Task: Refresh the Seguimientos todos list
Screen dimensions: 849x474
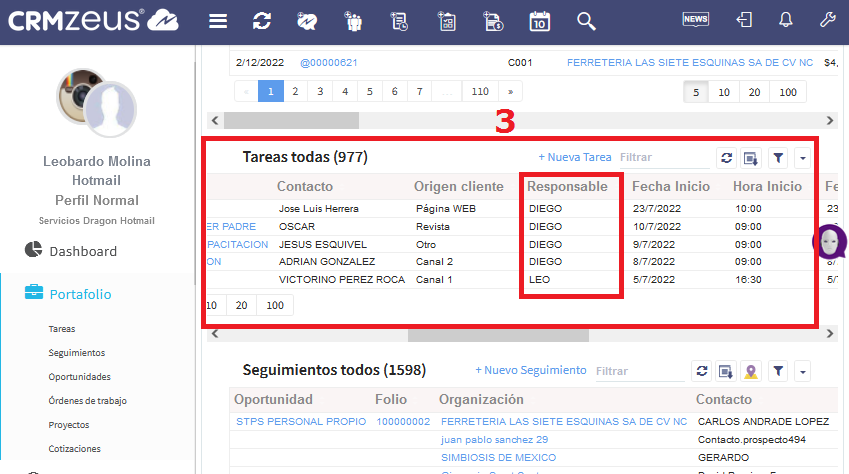Action: [702, 371]
